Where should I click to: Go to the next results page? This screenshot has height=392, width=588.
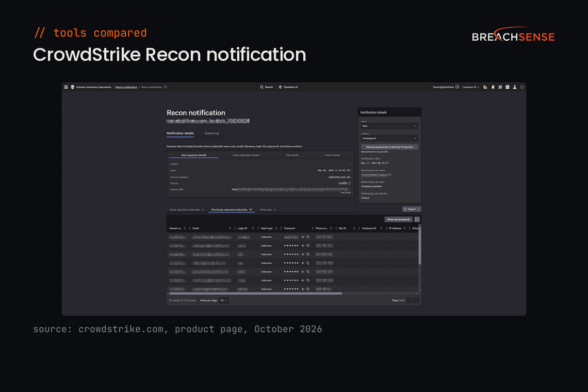[416, 301]
